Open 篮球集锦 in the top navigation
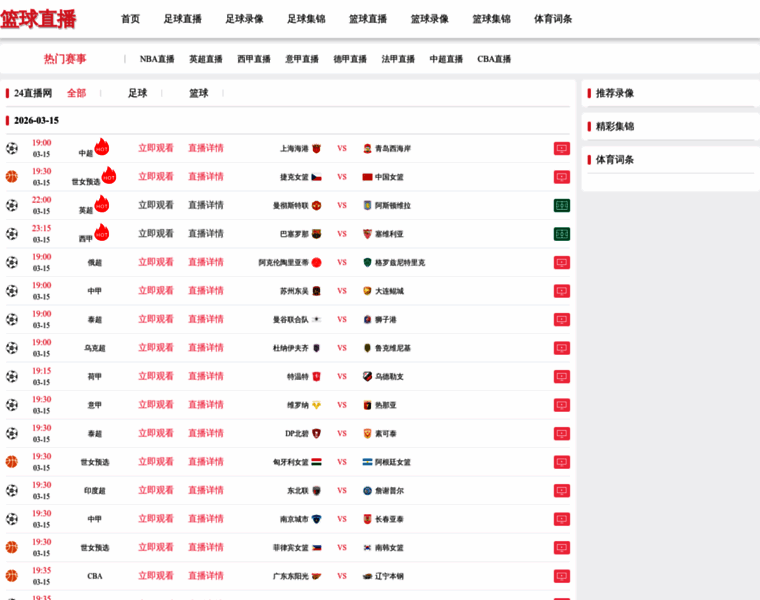760x600 pixels. [491, 19]
